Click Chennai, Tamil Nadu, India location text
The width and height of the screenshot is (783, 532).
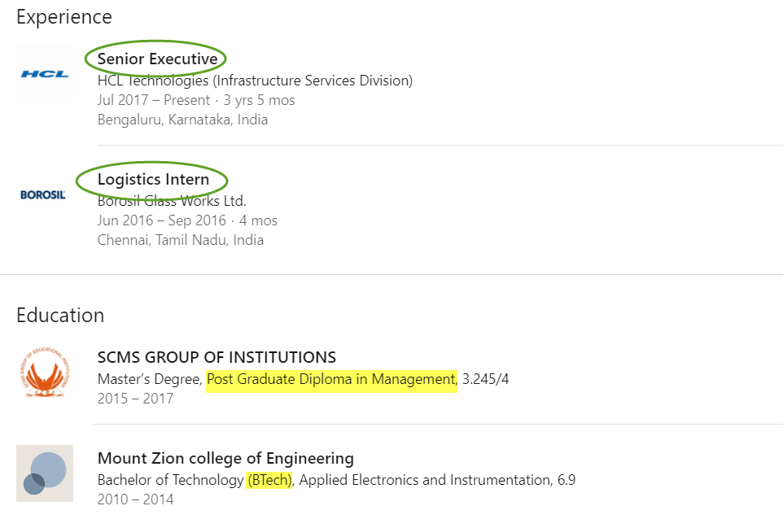(181, 240)
